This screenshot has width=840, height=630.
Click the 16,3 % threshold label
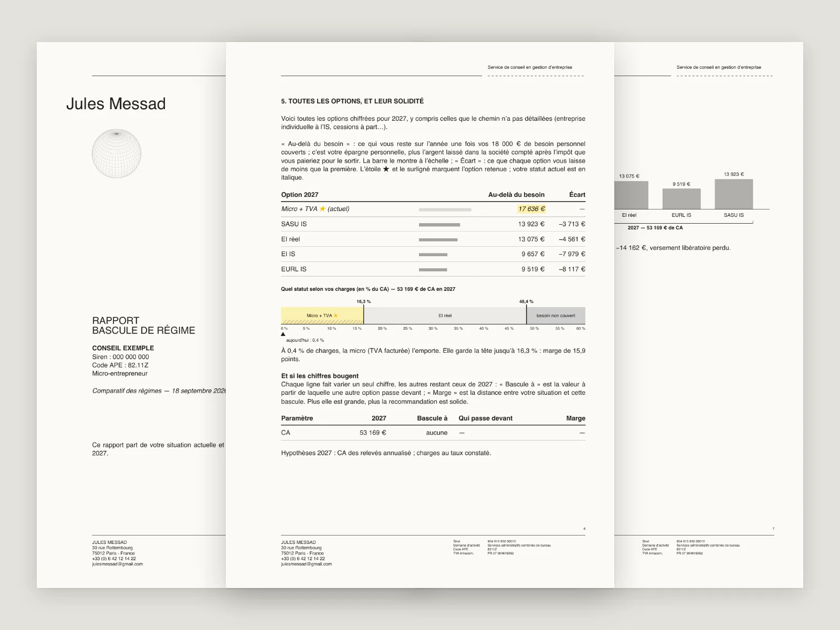363,302
